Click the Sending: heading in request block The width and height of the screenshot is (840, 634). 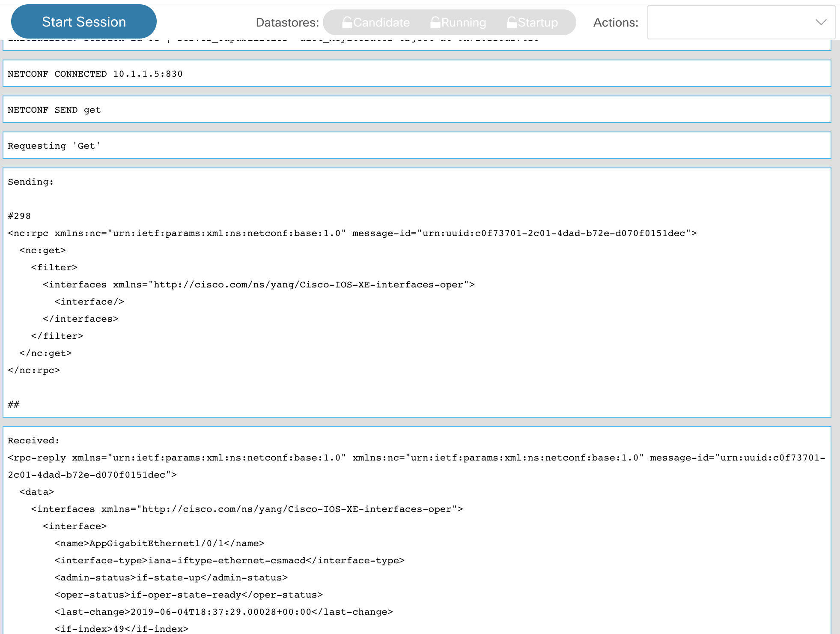click(31, 182)
